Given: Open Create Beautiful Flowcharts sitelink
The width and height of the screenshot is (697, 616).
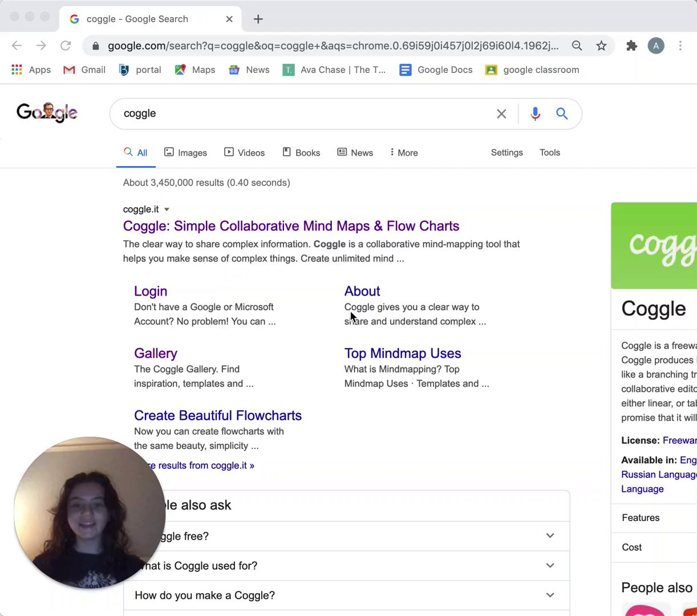Looking at the screenshot, I should click(218, 415).
